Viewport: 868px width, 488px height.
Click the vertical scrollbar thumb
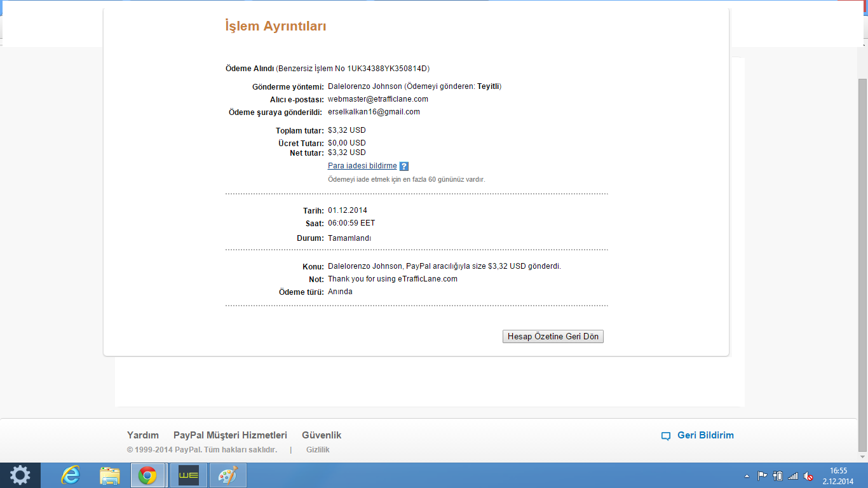tap(862, 264)
